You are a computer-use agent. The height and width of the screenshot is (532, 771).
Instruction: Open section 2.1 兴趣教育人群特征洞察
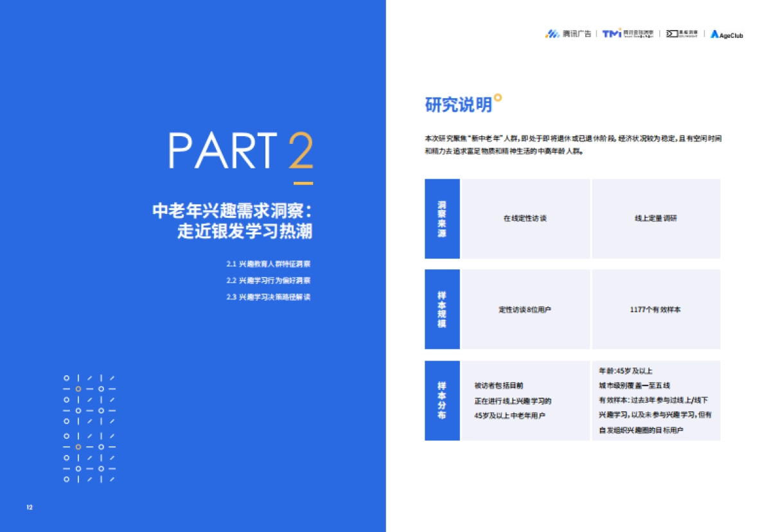coord(270,263)
